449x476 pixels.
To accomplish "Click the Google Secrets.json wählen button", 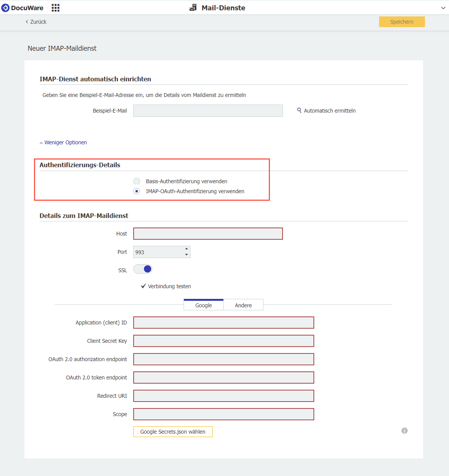I will (x=173, y=432).
